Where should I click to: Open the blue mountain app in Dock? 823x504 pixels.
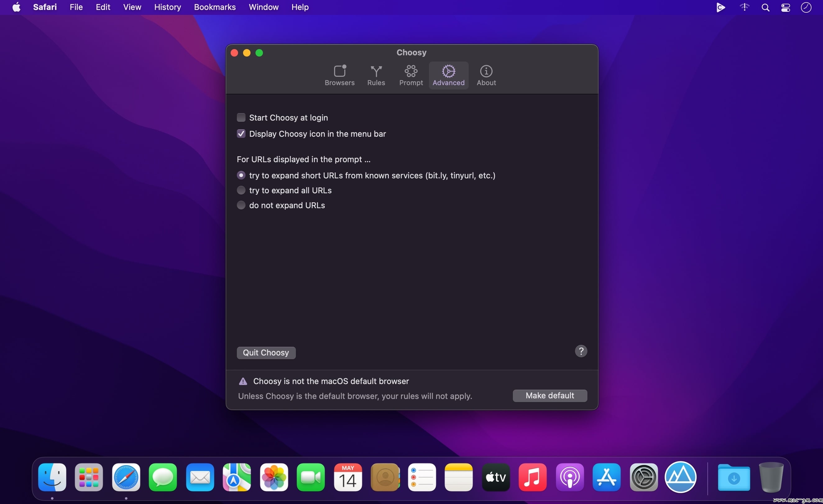click(x=680, y=477)
